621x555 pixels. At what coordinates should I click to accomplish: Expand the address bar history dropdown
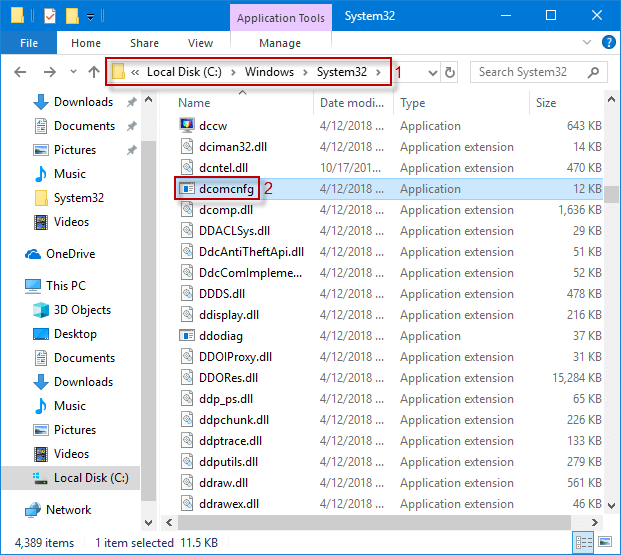(433, 73)
